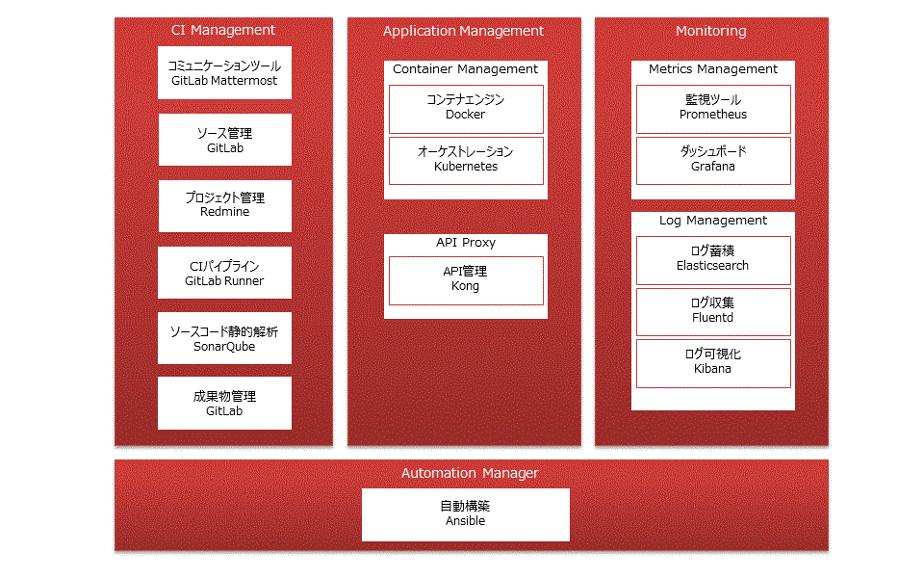Select the ログ可視化 Kibana box
Image resolution: width=924 pixels, height=578 pixels.
point(713,363)
